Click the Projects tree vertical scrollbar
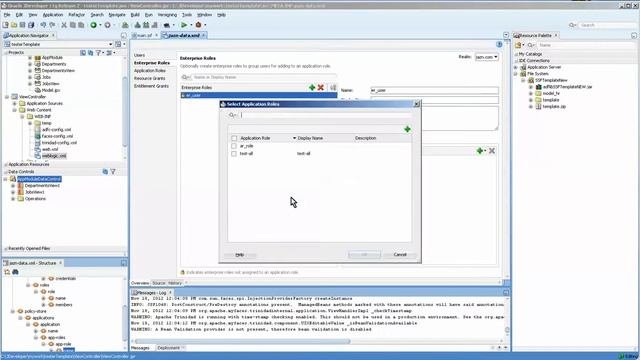Screen dimensions: 640x360 pos(124,110)
